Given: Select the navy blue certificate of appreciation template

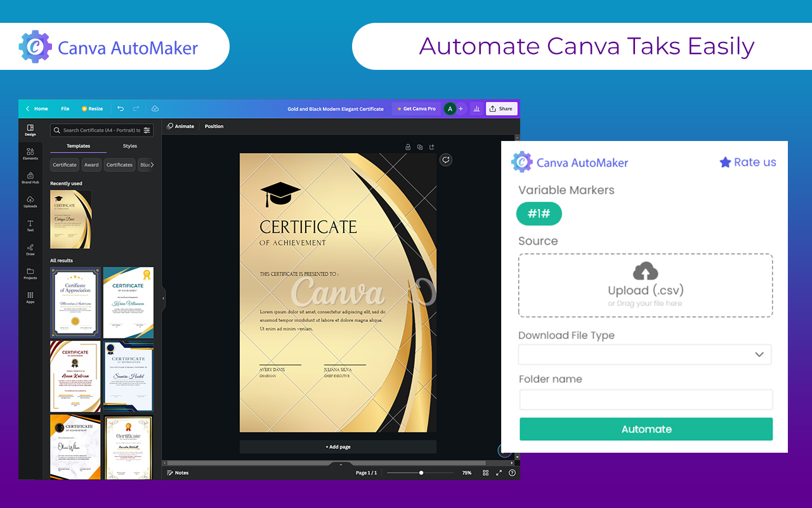Looking at the screenshot, I should click(x=128, y=377).
